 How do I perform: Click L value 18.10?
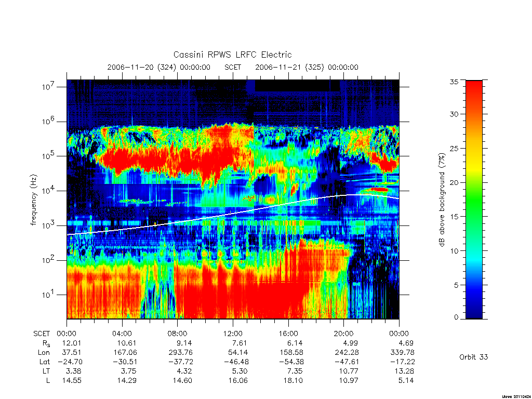pos(293,381)
